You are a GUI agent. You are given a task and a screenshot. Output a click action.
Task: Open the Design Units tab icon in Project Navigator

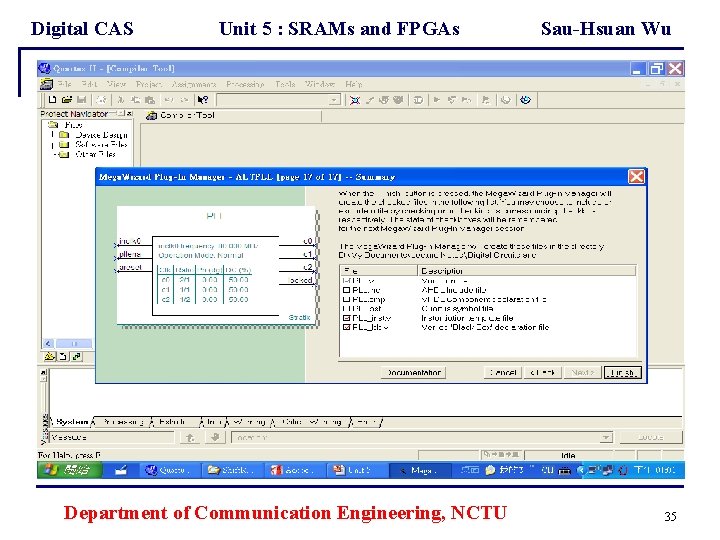pos(77,356)
